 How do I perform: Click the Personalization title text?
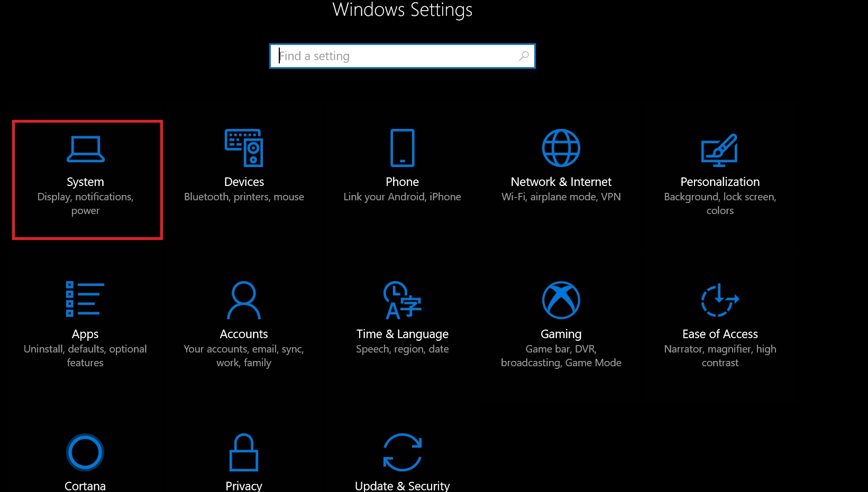coord(719,182)
